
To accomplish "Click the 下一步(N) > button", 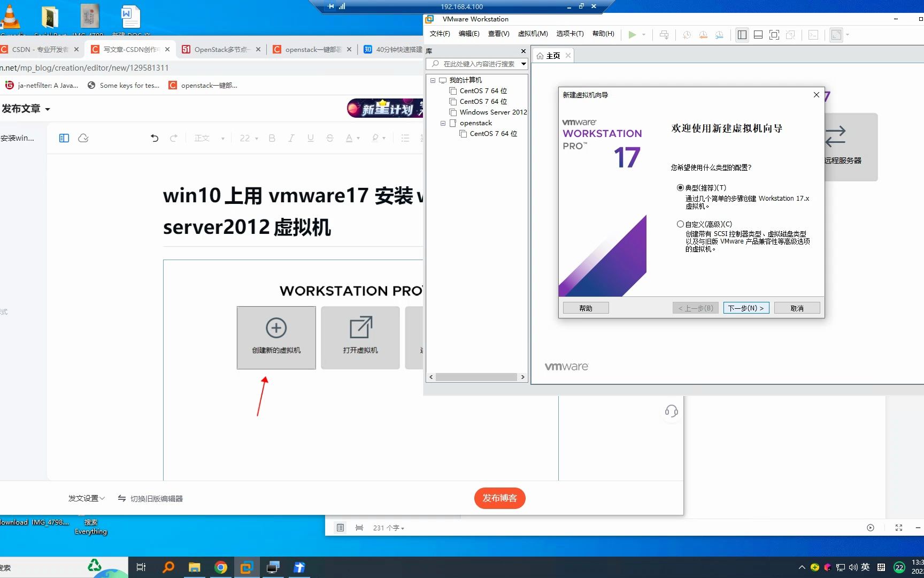I will (x=746, y=308).
